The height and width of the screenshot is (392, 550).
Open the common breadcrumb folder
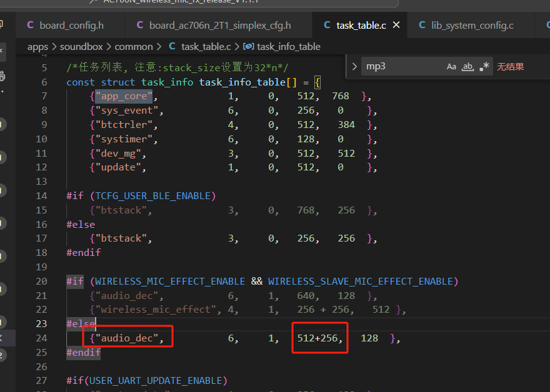pyautogui.click(x=134, y=47)
